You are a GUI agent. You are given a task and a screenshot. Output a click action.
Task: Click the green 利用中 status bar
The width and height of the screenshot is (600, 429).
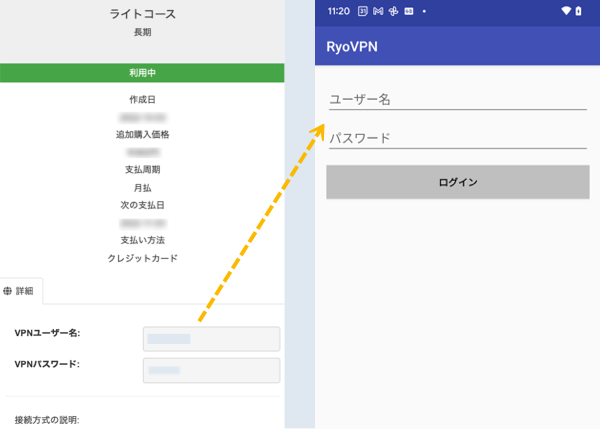[x=142, y=73]
